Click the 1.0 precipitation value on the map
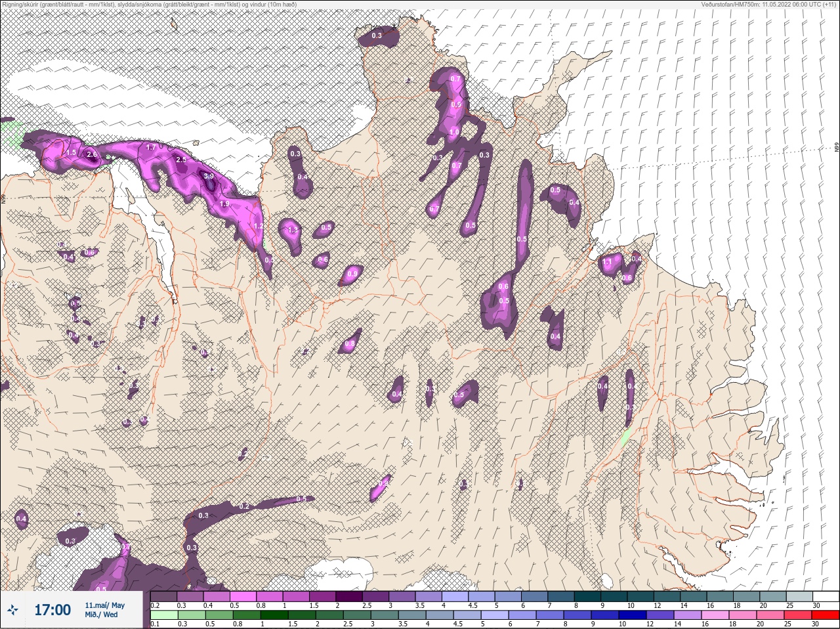Screen dimensions: 840x629 point(454,132)
